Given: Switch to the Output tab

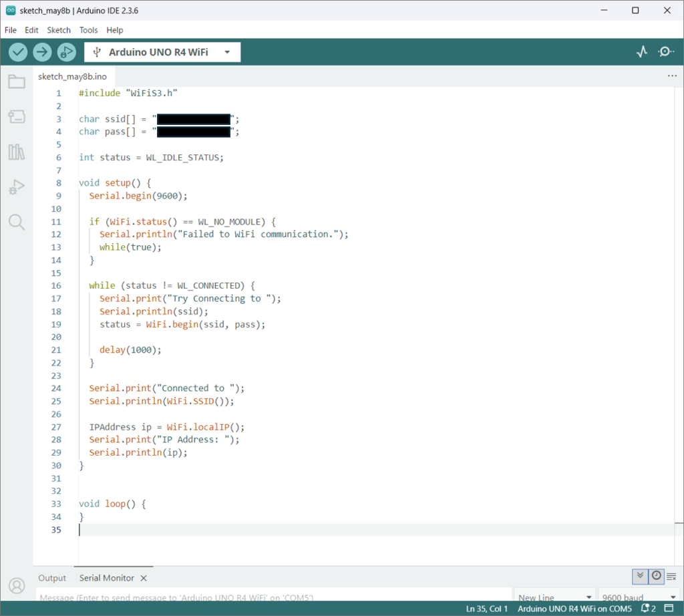Looking at the screenshot, I should pyautogui.click(x=52, y=578).
